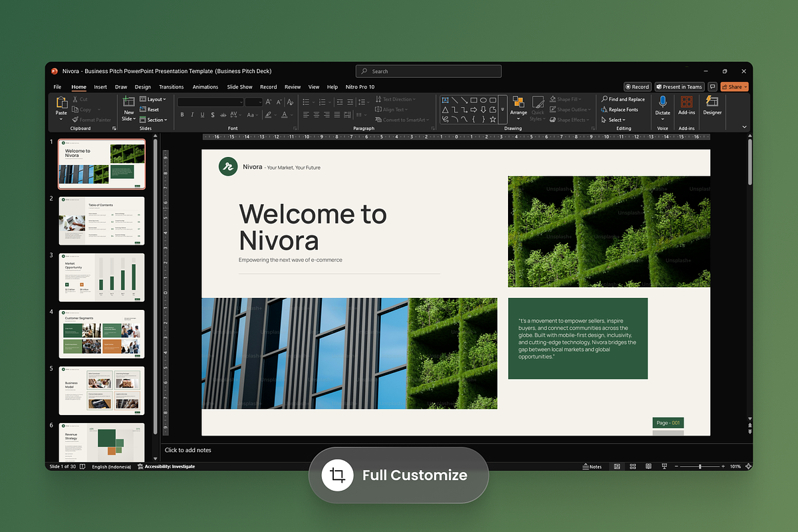This screenshot has width=798, height=532.
Task: Toggle Normal view button in status bar
Action: pos(617,466)
